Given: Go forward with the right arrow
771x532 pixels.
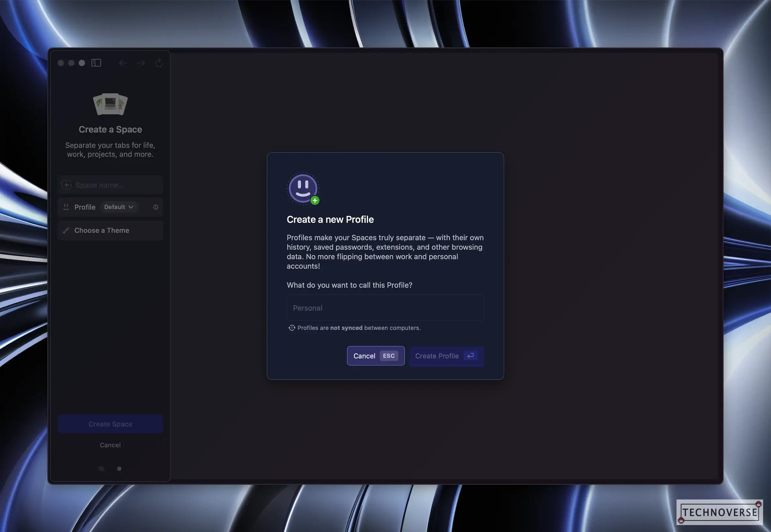Looking at the screenshot, I should click(x=141, y=63).
